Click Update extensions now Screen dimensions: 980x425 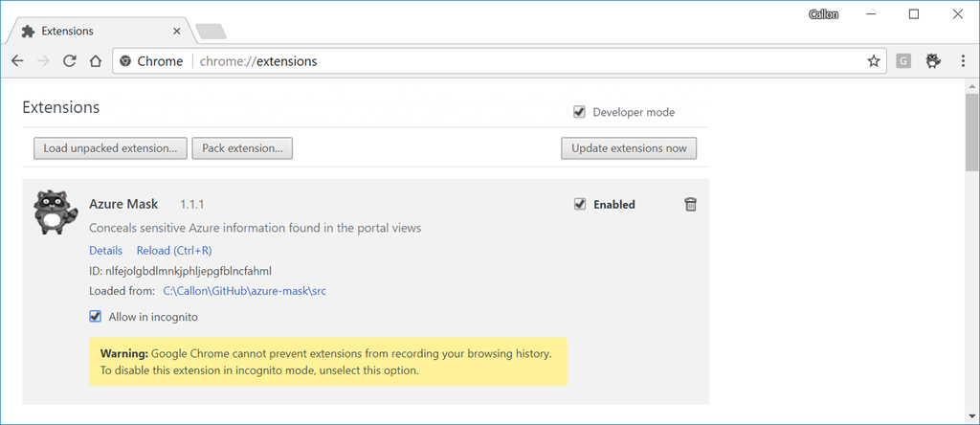click(x=629, y=148)
